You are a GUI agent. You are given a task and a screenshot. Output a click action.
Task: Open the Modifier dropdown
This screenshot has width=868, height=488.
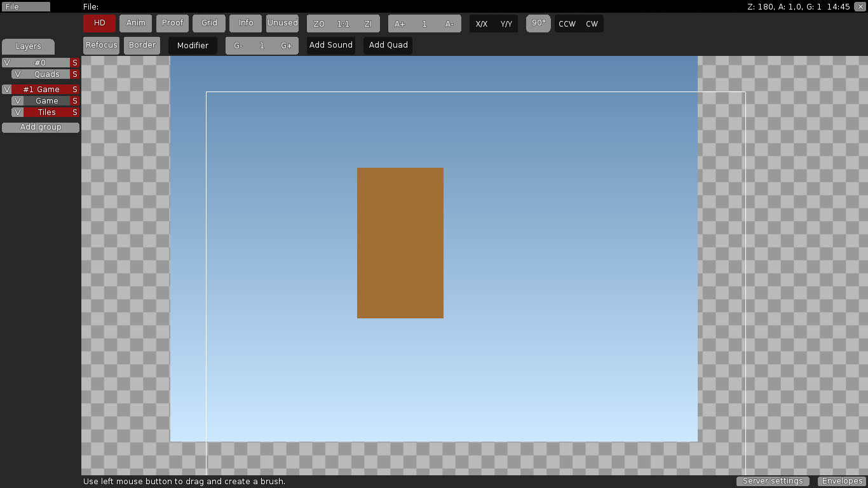(x=193, y=45)
